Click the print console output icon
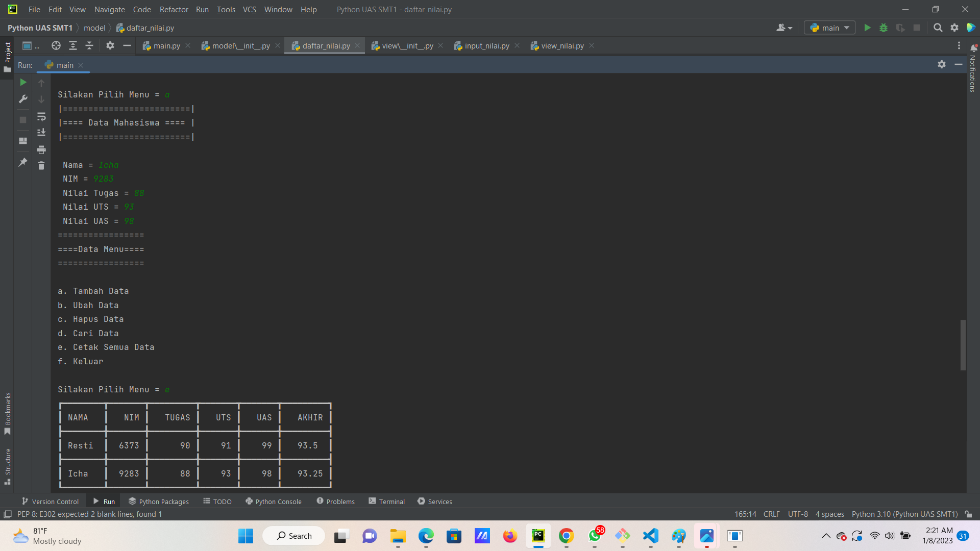Viewport: 980px width, 551px height. [41, 149]
